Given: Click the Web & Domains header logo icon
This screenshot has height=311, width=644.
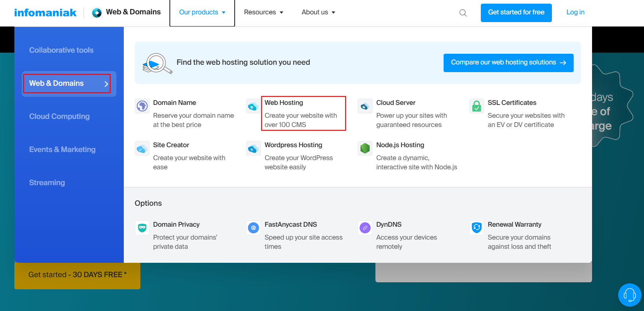Looking at the screenshot, I should tap(97, 13).
